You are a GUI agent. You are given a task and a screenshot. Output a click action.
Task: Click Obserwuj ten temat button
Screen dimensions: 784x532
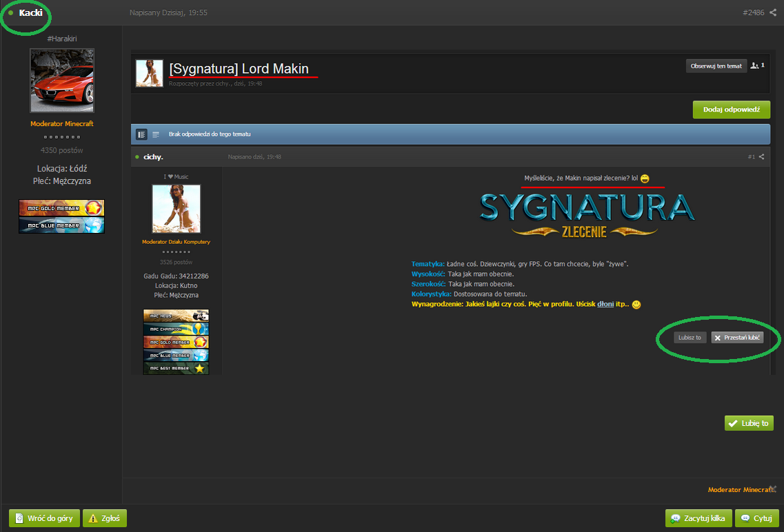tap(716, 66)
